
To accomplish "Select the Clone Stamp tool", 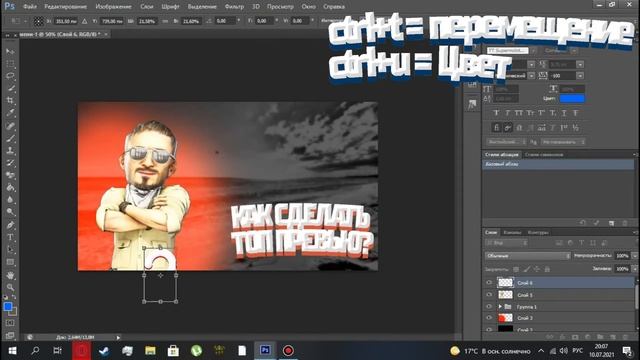I will [x=10, y=151].
